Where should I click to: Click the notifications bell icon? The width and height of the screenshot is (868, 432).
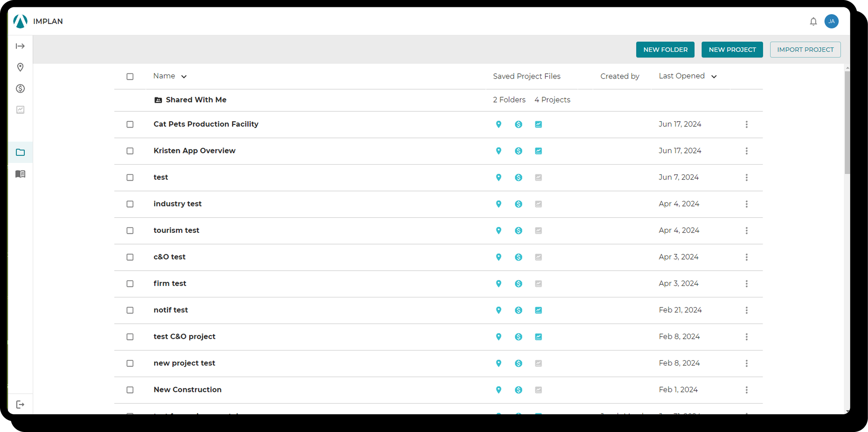pos(813,22)
